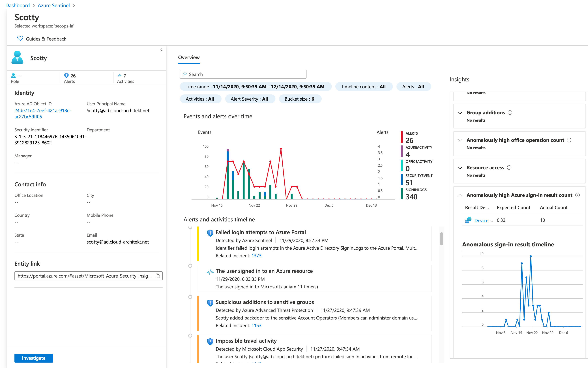The image size is (588, 368).
Task: Expand Anomalously high office operation count insight
Action: (460, 140)
